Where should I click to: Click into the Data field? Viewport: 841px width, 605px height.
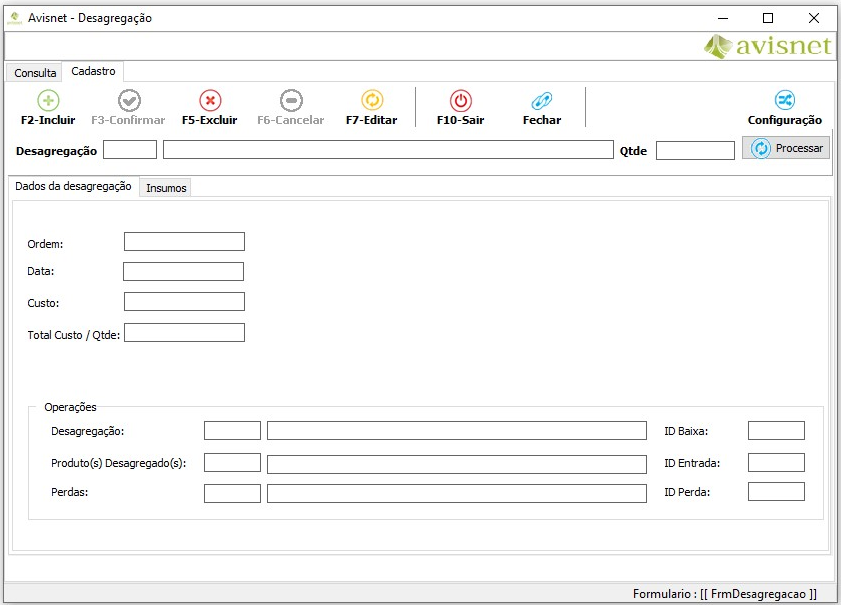pyautogui.click(x=183, y=272)
